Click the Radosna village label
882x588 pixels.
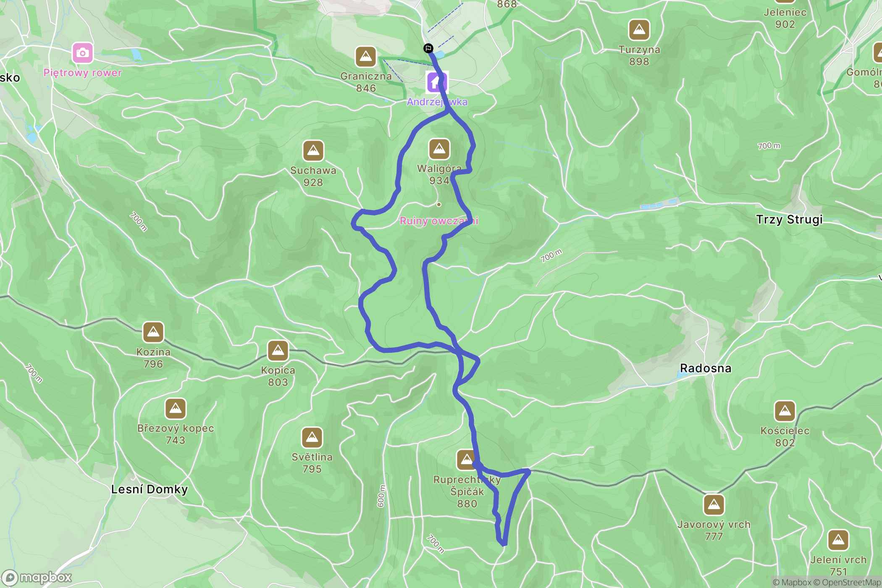pyautogui.click(x=706, y=368)
